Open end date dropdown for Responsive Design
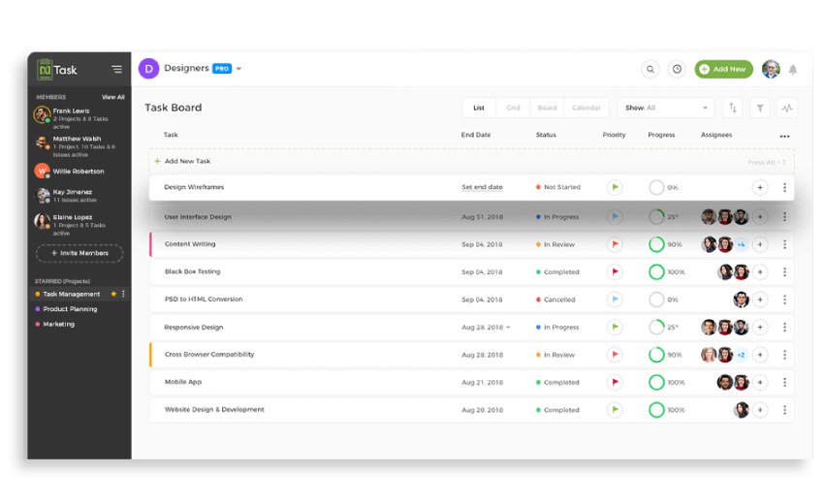This screenshot has width=824, height=504. pyautogui.click(x=508, y=328)
